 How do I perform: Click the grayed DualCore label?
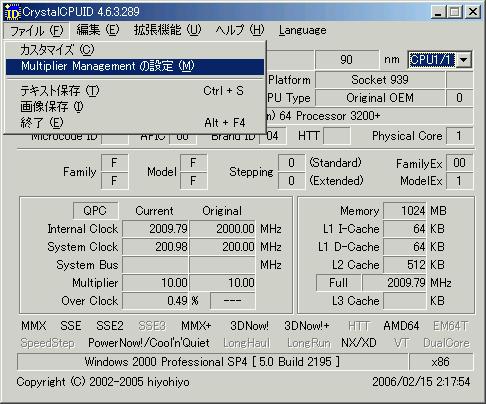click(446, 343)
